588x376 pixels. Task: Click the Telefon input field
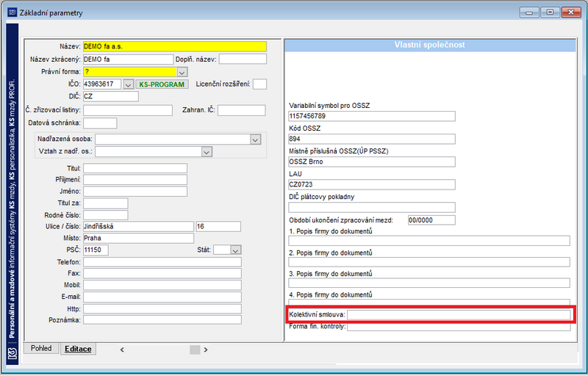tap(162, 262)
